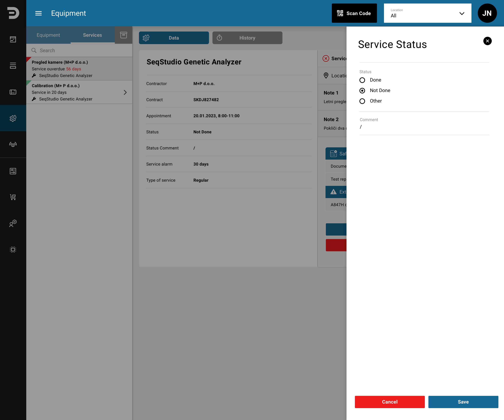This screenshot has width=504, height=420.
Task: Select the Done status radio button
Action: coord(362,80)
